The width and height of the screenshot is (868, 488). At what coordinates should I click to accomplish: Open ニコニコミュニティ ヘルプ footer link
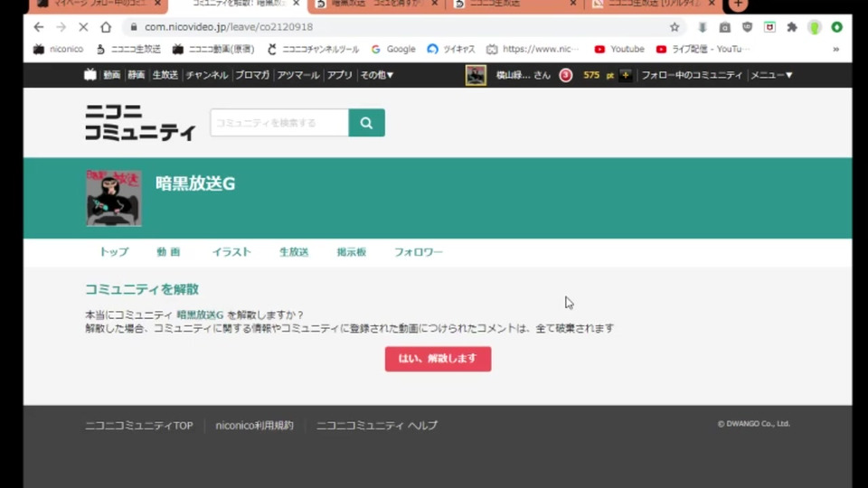coord(376,426)
